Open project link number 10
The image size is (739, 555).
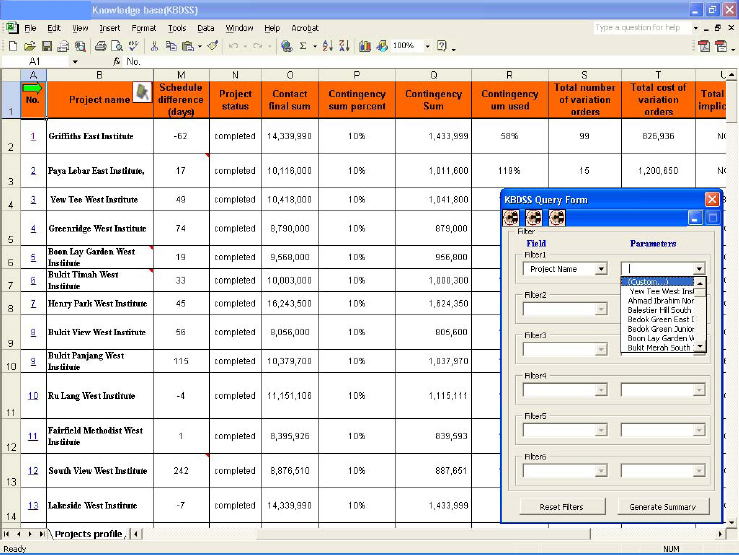click(x=33, y=396)
